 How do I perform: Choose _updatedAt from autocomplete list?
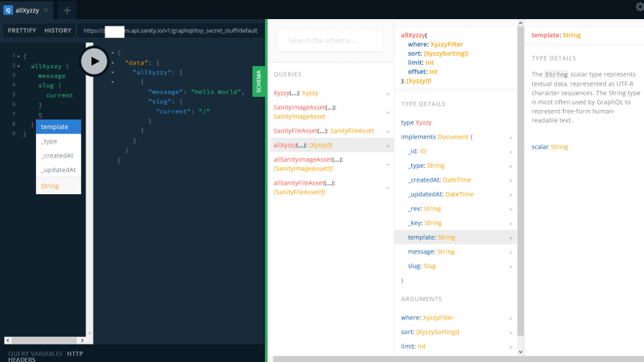pyautogui.click(x=59, y=170)
